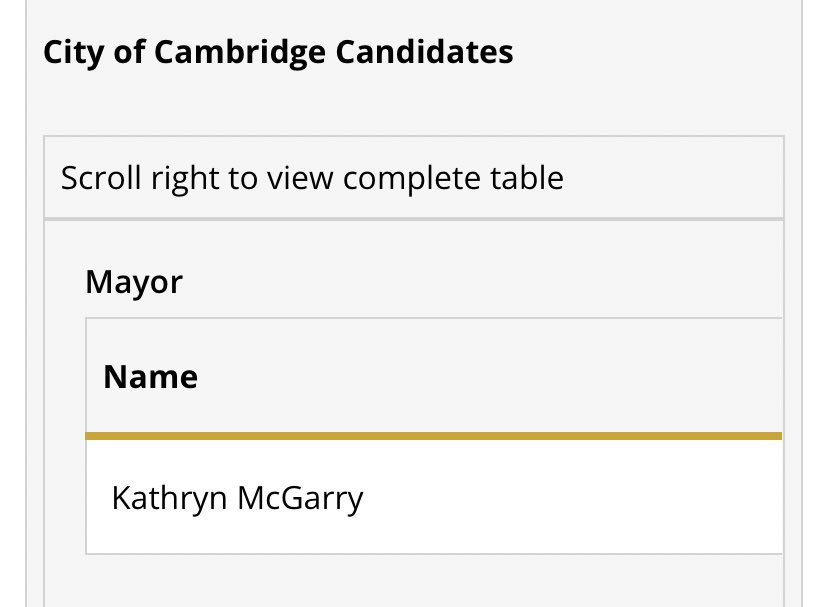Click the gray area below Mayor table

pos(414,580)
